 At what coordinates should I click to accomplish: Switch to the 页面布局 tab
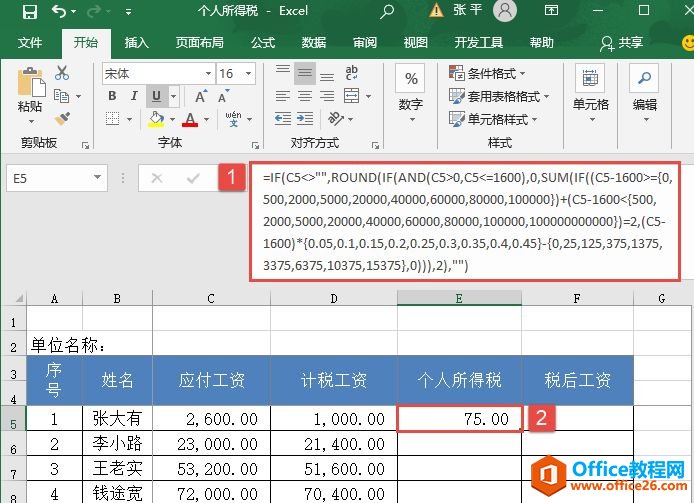coord(199,43)
